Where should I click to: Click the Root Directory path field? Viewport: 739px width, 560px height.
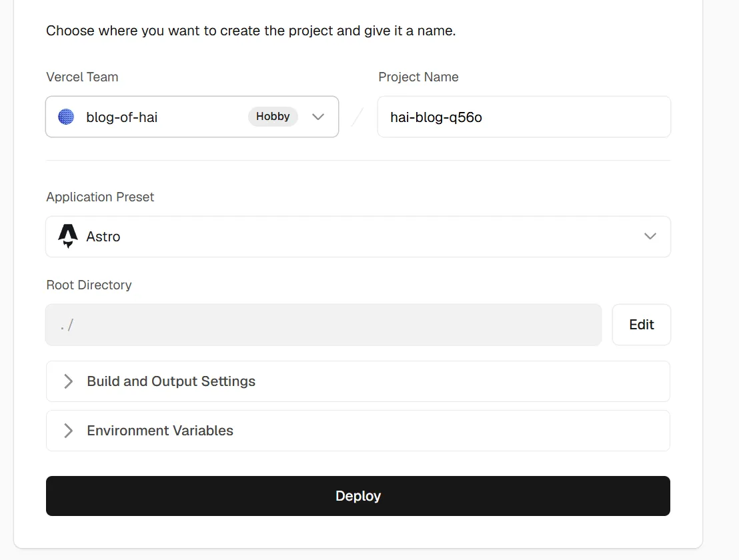323,325
